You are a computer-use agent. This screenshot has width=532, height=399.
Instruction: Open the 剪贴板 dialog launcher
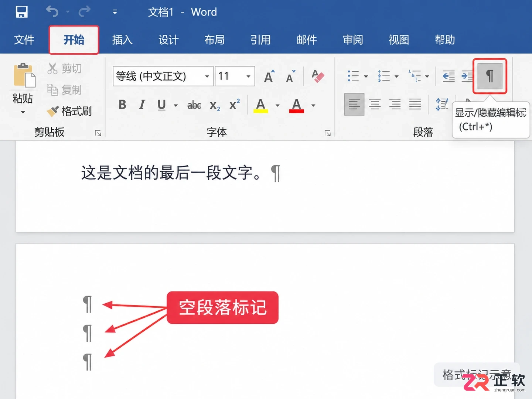click(x=98, y=133)
